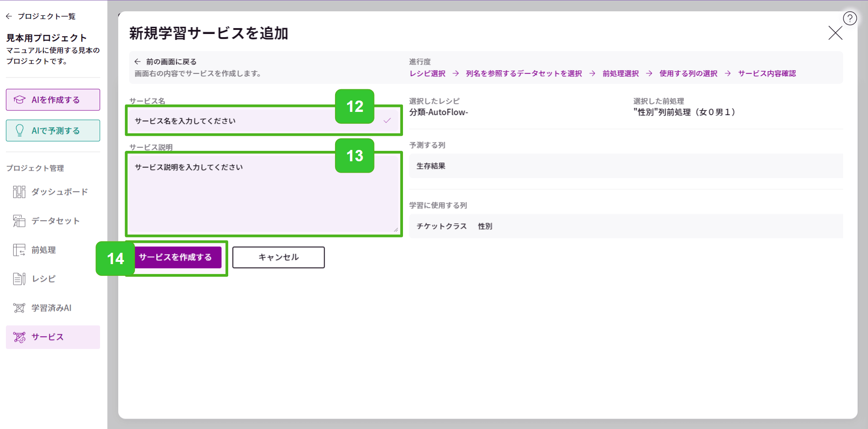868x429 pixels.
Task: Click the 性別 column text under 学習に使用する列
Action: (x=485, y=226)
